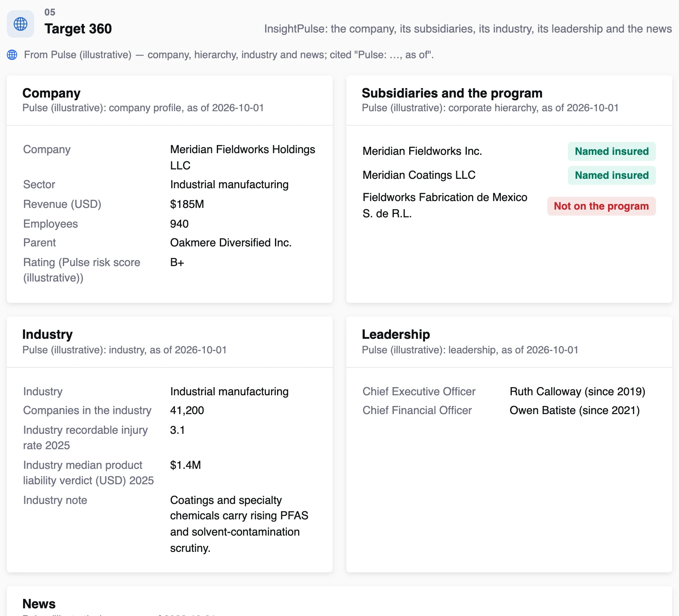This screenshot has width=679, height=616.
Task: Select CFO Owen Batiste (since 2021)
Action: [575, 410]
